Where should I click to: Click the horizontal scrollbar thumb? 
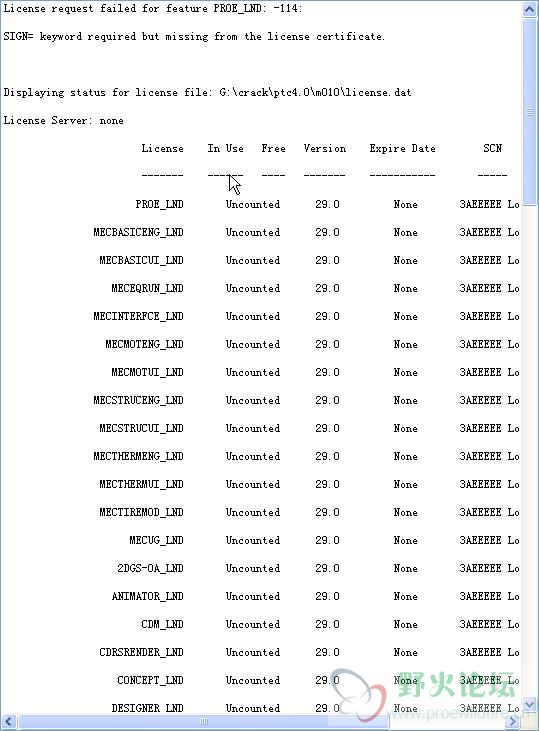204,721
